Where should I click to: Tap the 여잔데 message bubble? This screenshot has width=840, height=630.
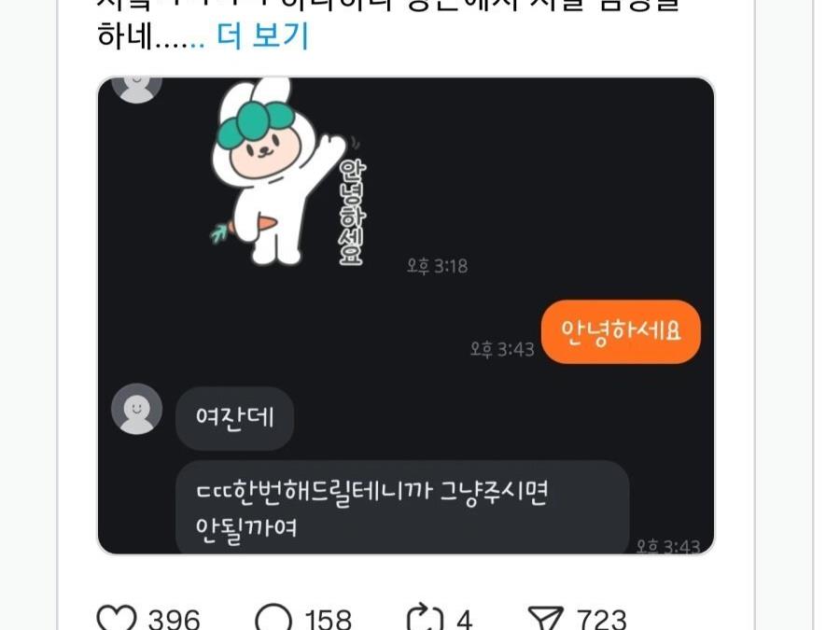234,418
